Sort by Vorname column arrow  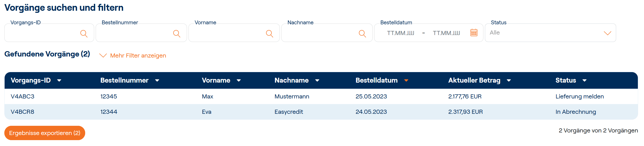tap(239, 81)
